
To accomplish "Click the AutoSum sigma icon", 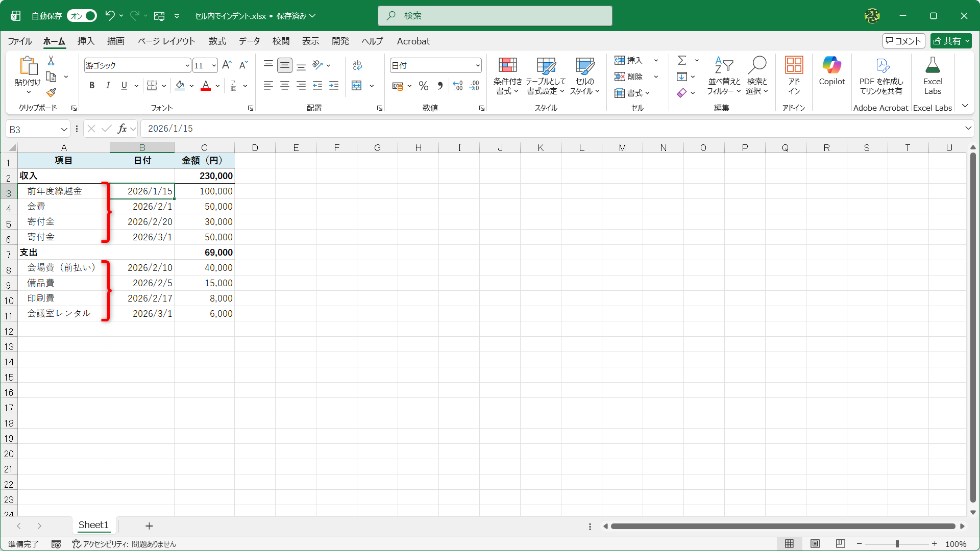I will (x=682, y=61).
